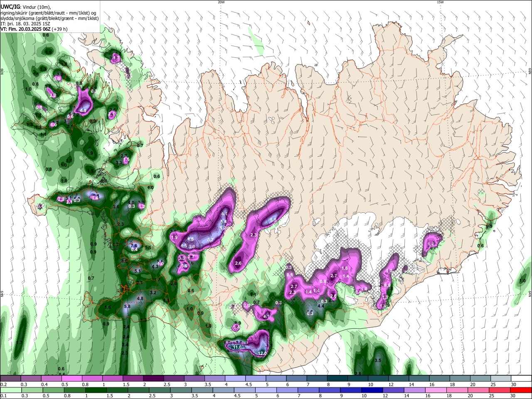Viewport: 532px width, 399px height.
Task: Click the '7.6' precipitation value on the map
Action: tap(134, 245)
